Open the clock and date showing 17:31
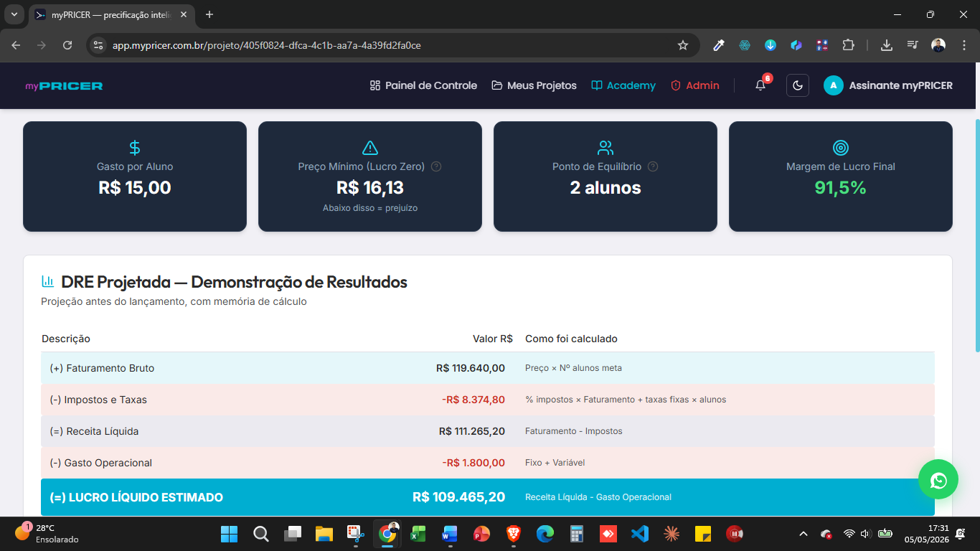Screen dimensions: 980x551 click(x=928, y=534)
